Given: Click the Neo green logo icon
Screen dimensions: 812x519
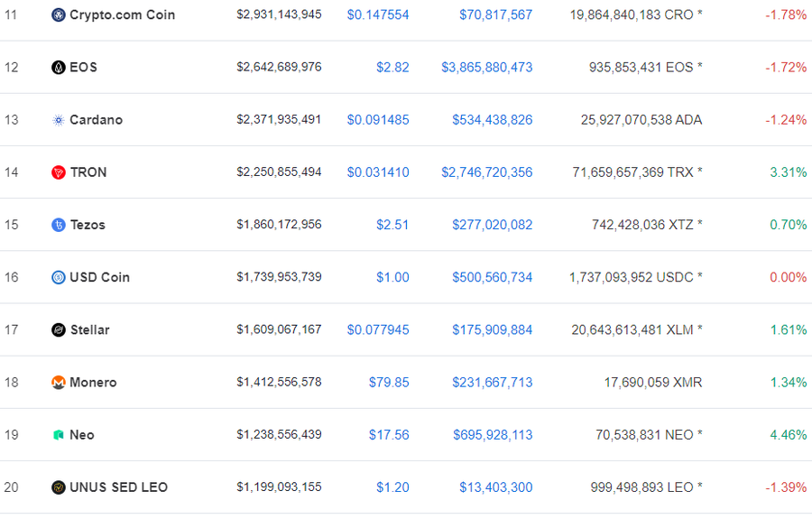Looking at the screenshot, I should (59, 435).
